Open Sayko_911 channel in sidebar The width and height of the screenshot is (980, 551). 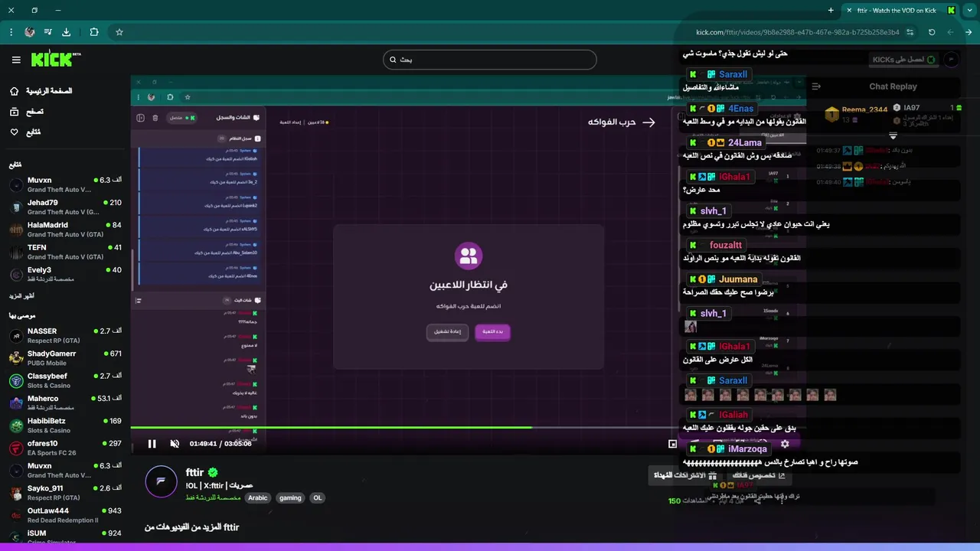(66, 492)
